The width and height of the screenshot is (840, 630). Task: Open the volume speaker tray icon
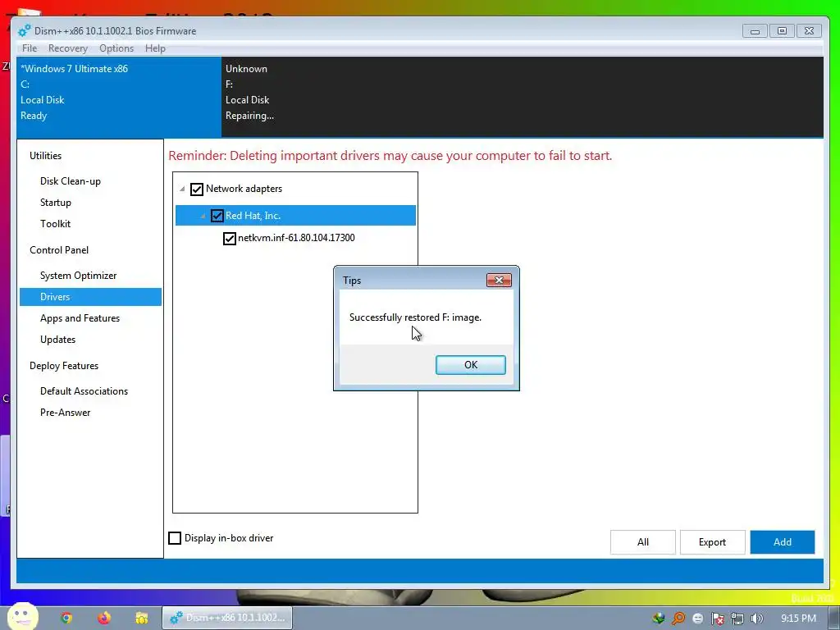pyautogui.click(x=757, y=619)
